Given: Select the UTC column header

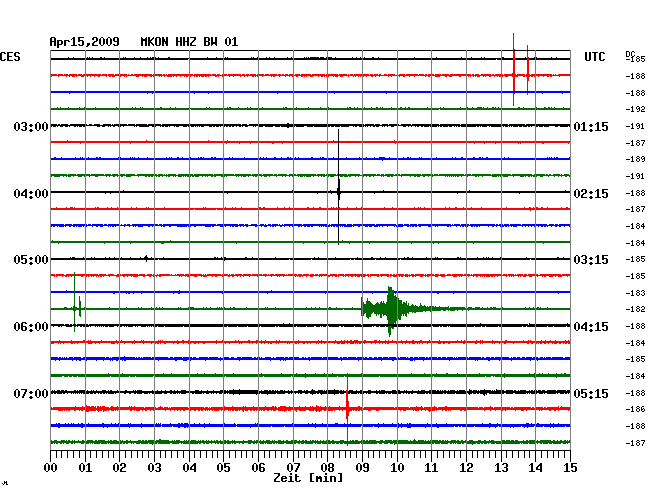Looking at the screenshot, I should point(594,57).
